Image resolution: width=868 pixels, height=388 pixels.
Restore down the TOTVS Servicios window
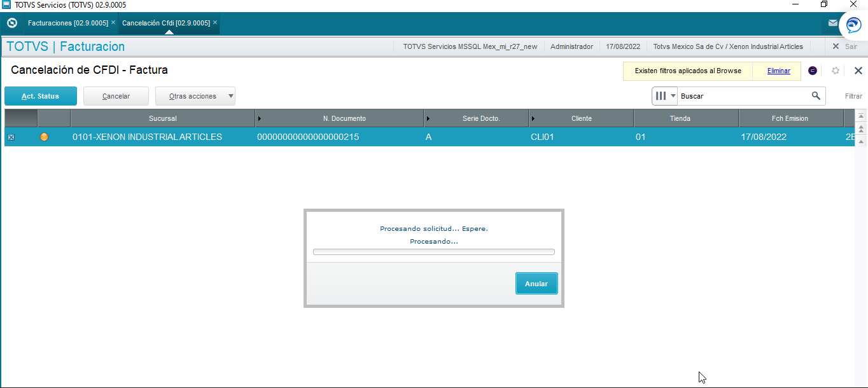pyautogui.click(x=824, y=4)
